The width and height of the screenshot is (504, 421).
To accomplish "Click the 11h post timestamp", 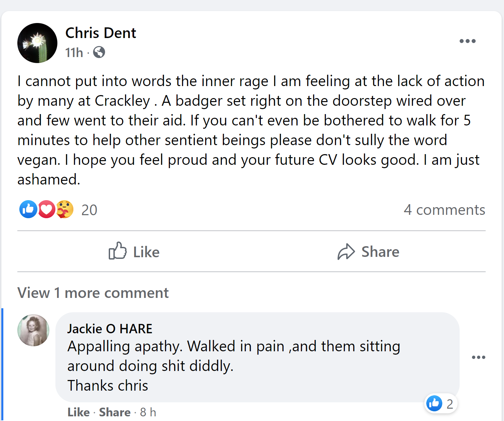I will pyautogui.click(x=74, y=53).
